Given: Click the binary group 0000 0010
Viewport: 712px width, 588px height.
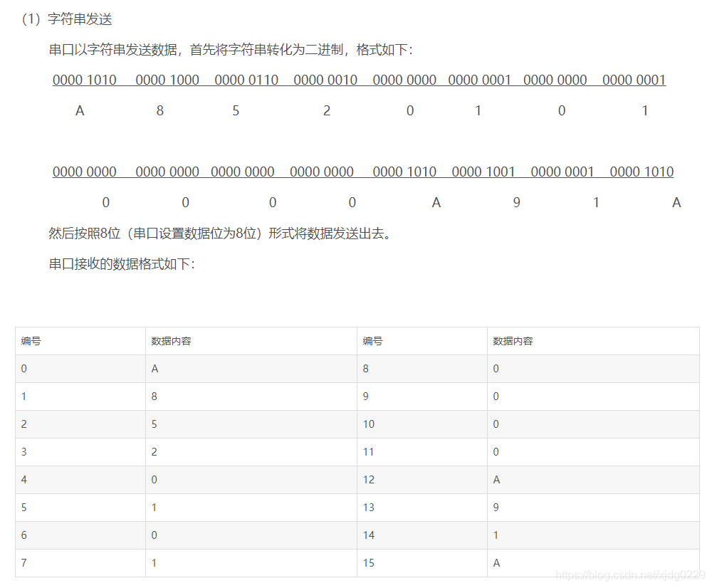Looking at the screenshot, I should pos(325,80).
